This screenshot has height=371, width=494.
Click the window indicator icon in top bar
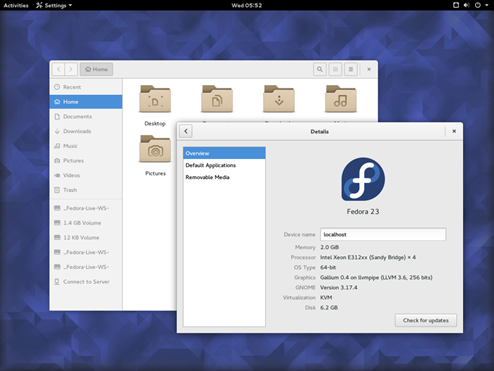456,5
